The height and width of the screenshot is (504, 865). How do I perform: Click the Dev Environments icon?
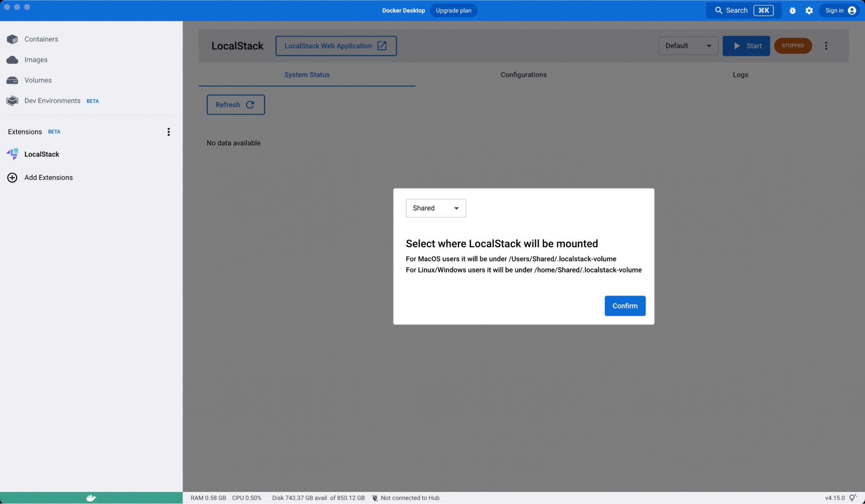tap(12, 101)
